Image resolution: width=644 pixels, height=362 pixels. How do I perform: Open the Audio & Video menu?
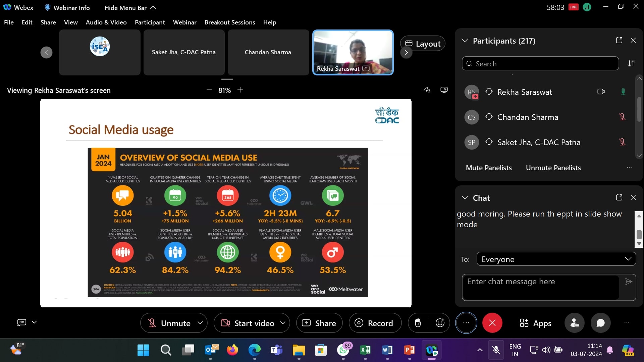[106, 22]
